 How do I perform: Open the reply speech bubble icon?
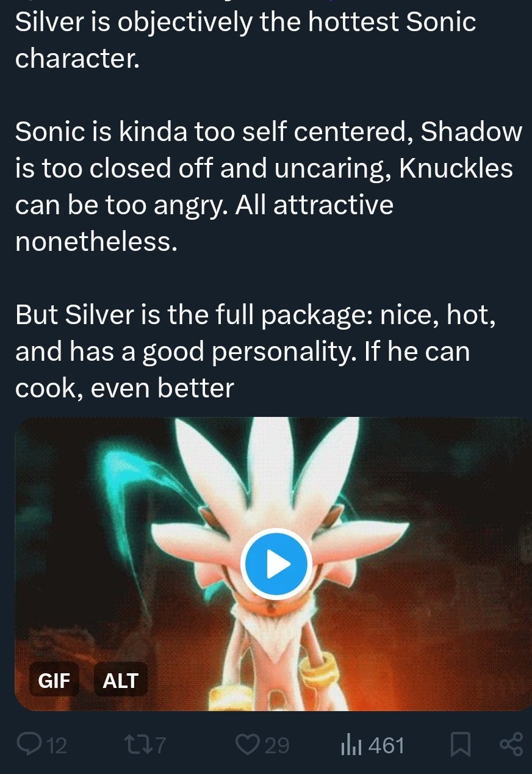click(28, 745)
